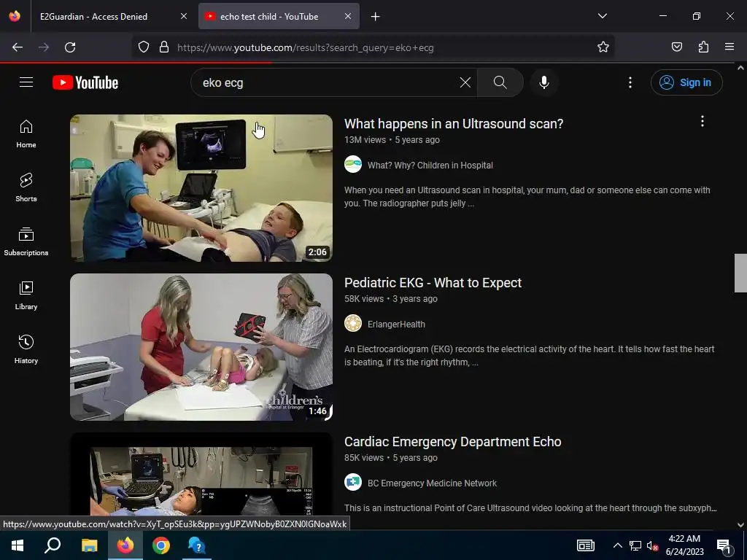Open BC Emergency Medicine Network channel name
The image size is (747, 560).
click(432, 483)
